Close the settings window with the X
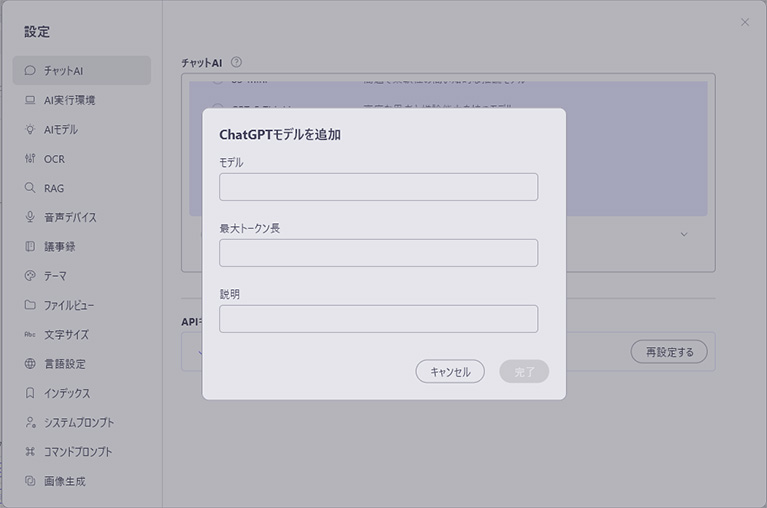 [x=745, y=22]
